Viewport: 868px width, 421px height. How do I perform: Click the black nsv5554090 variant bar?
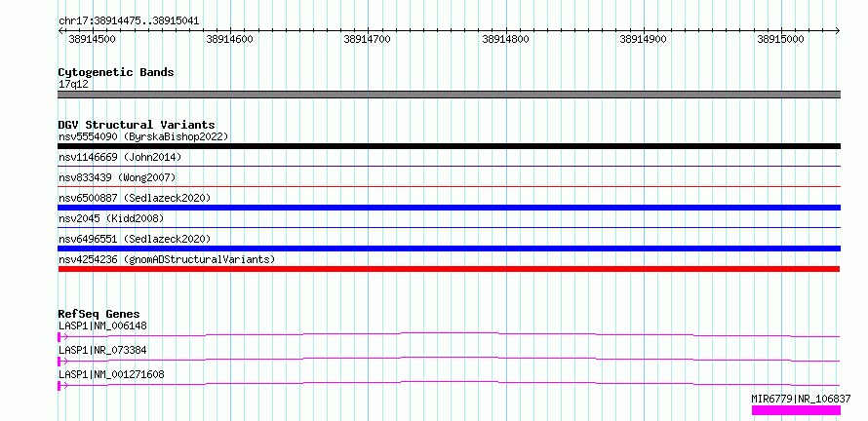point(449,146)
